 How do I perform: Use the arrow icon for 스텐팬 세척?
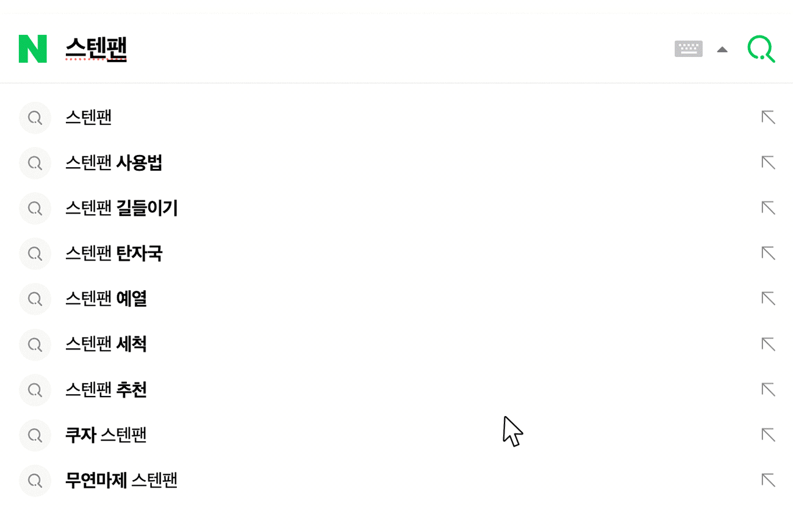(x=768, y=345)
